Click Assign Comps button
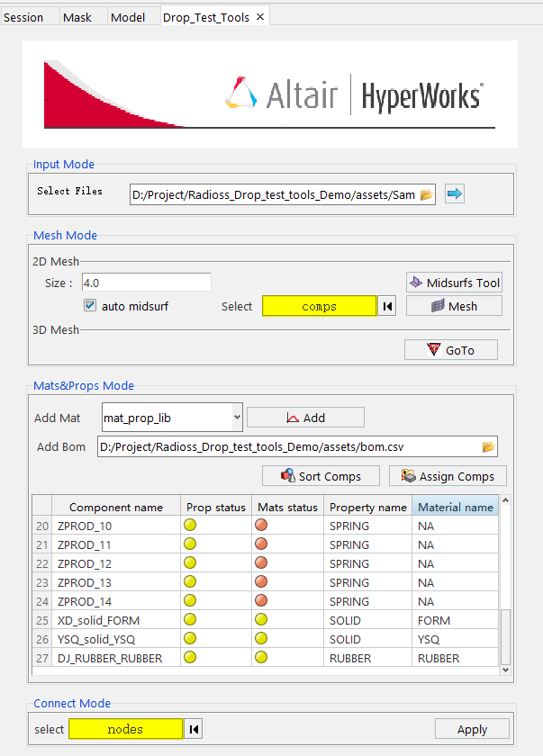Image resolution: width=543 pixels, height=756 pixels. coord(448,476)
